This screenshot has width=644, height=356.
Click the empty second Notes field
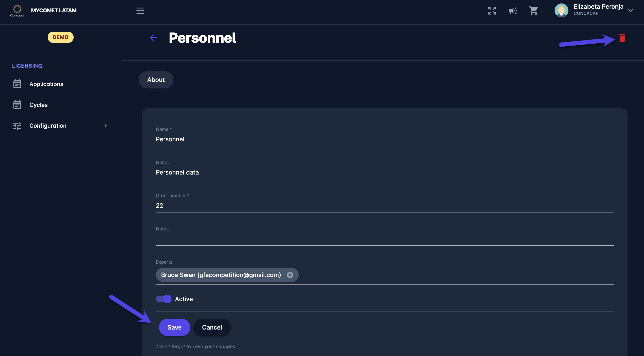pyautogui.click(x=385, y=238)
